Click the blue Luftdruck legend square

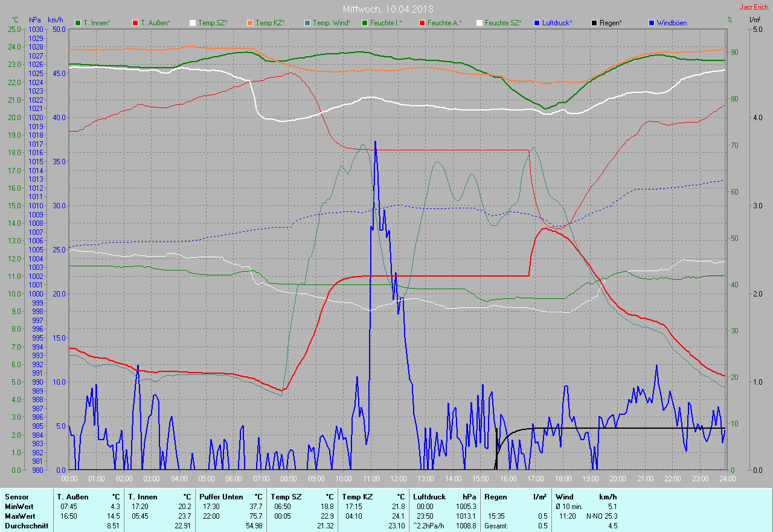pyautogui.click(x=537, y=23)
